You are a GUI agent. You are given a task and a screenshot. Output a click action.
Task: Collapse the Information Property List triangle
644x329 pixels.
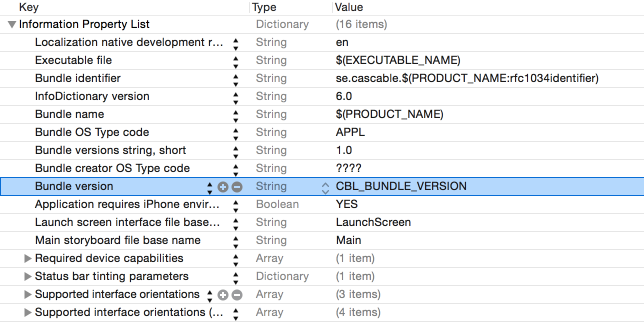coord(12,24)
